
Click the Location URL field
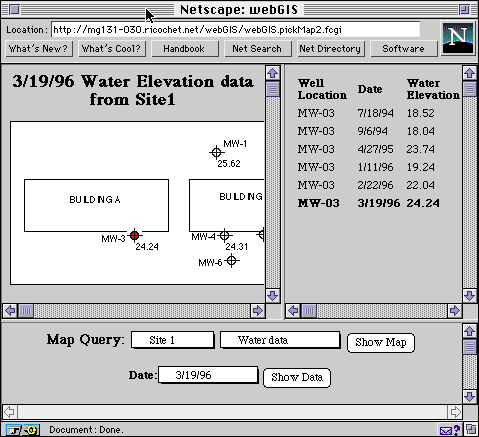pyautogui.click(x=236, y=30)
